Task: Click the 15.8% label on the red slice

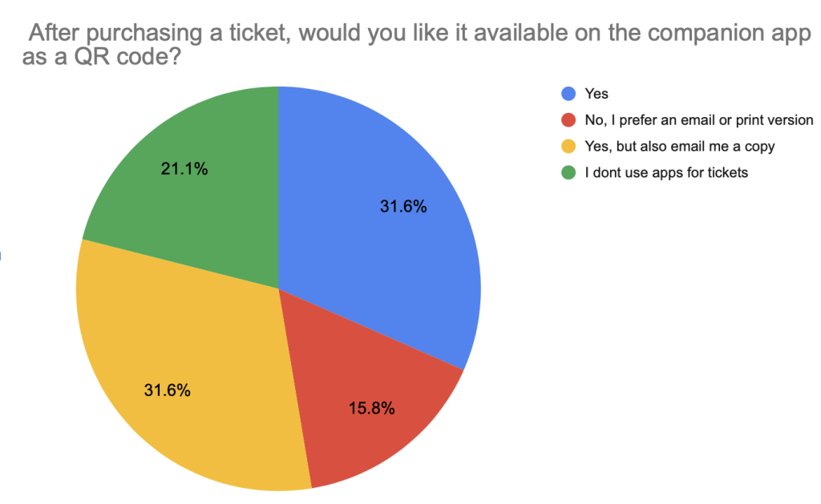Action: click(x=370, y=409)
